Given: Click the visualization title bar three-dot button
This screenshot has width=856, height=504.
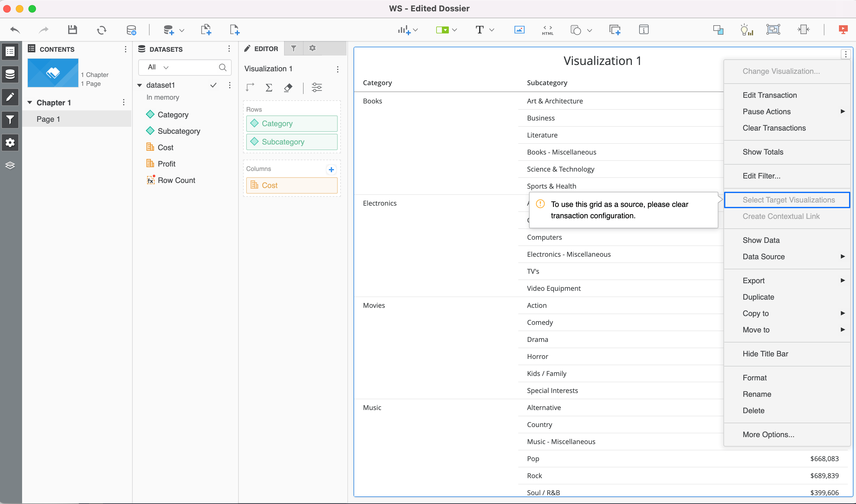Looking at the screenshot, I should (x=846, y=54).
